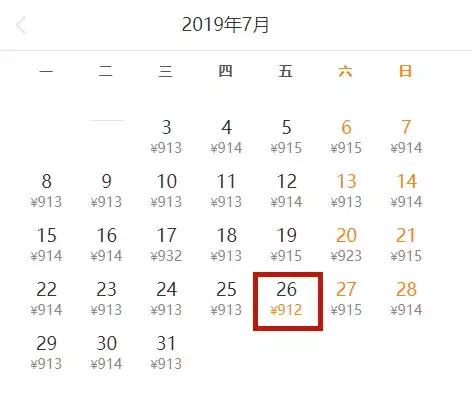Choose July 10 date
The height and width of the screenshot is (408, 472).
pyautogui.click(x=166, y=191)
